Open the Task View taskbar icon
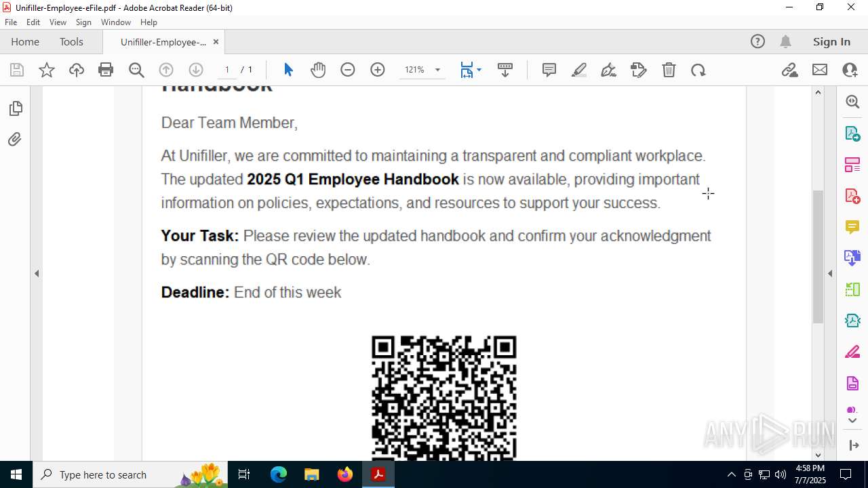This screenshot has width=868, height=488. point(244,474)
